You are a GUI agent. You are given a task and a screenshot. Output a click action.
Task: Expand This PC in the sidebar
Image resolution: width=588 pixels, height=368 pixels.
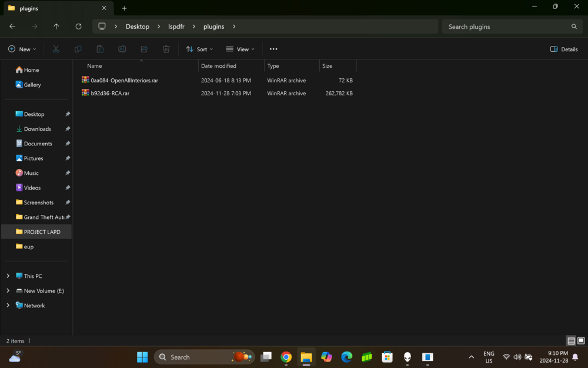[x=8, y=276]
